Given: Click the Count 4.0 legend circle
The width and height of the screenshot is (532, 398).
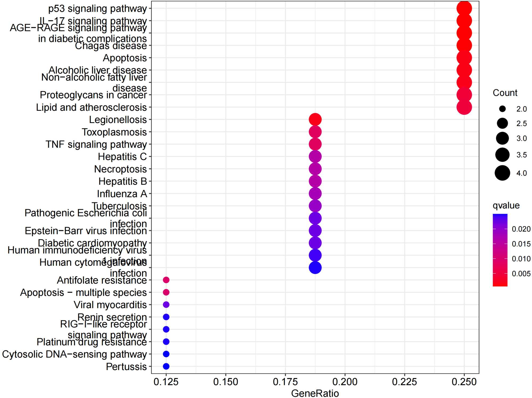Looking at the screenshot, I should 502,173.
